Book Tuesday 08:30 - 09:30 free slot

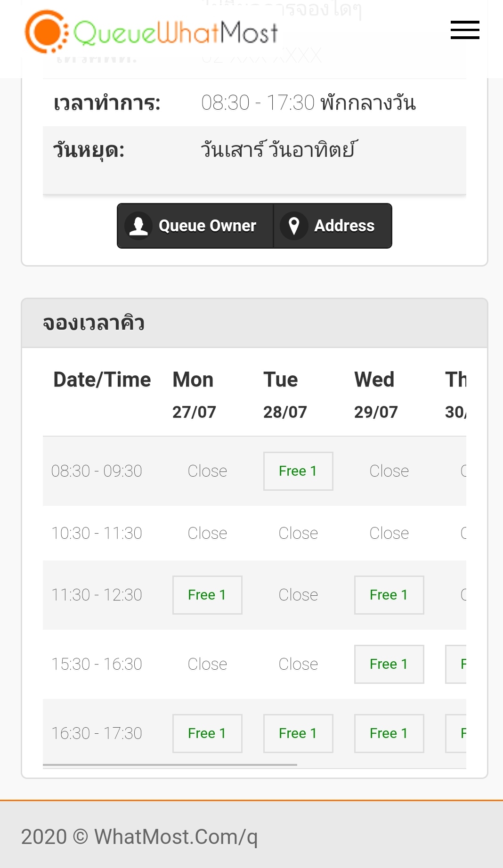(x=298, y=471)
